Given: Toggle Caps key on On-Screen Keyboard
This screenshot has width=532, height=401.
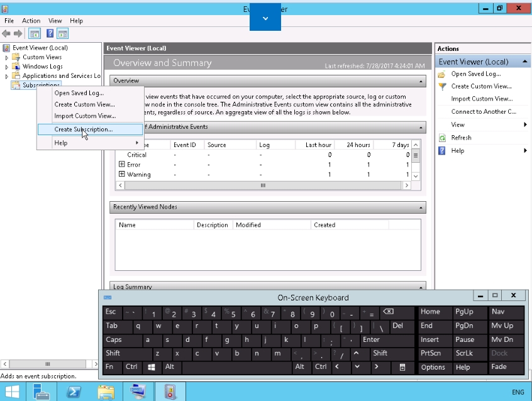Looking at the screenshot, I should coord(122,340).
